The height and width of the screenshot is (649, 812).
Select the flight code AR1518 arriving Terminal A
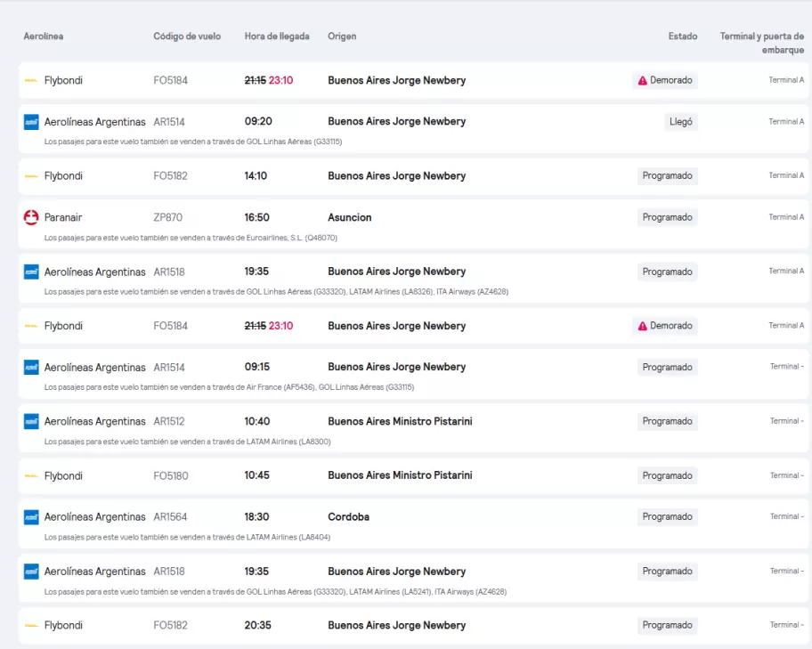[x=169, y=272]
